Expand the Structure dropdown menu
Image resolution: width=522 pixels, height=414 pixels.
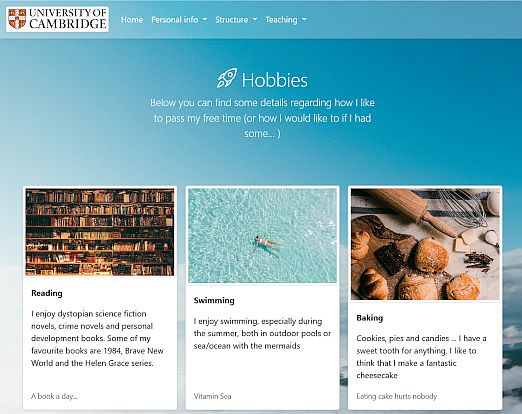coord(236,20)
